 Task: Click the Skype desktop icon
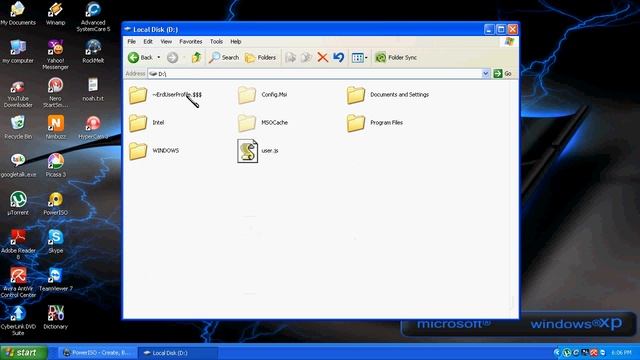(56, 241)
